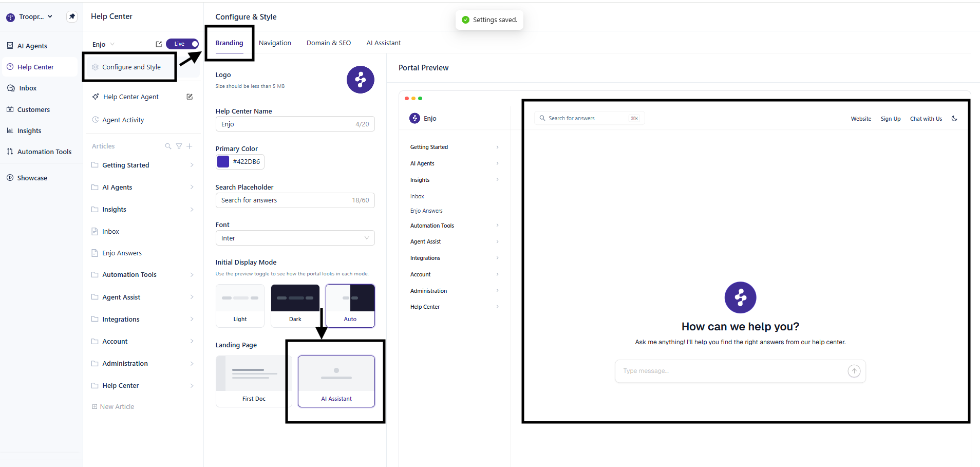Choose First Doc landing page

coord(254,381)
